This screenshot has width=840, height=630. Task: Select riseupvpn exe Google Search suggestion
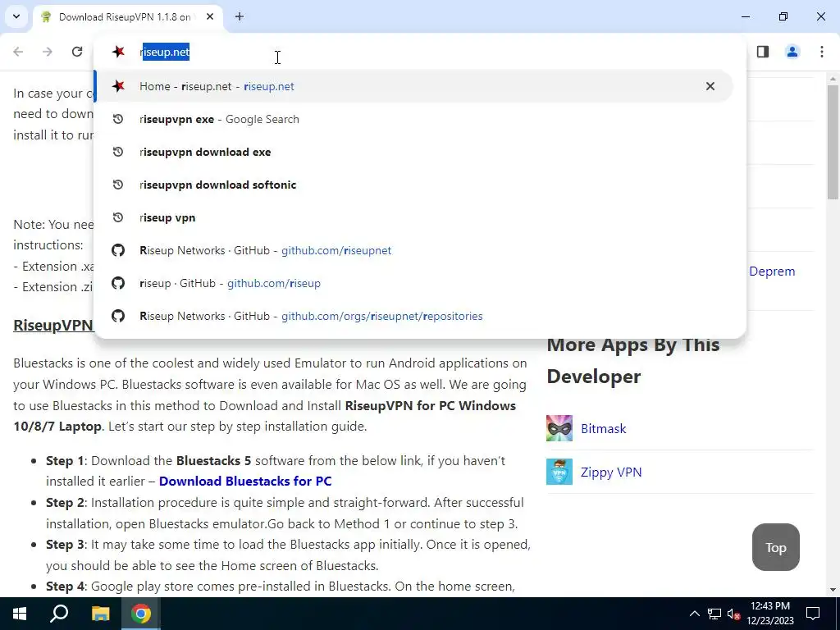coord(413,119)
